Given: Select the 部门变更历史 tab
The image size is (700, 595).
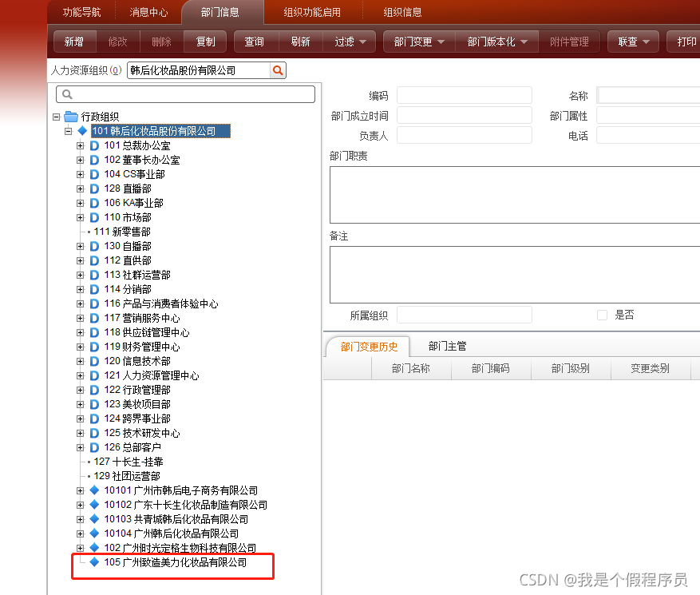Looking at the screenshot, I should pyautogui.click(x=369, y=347).
